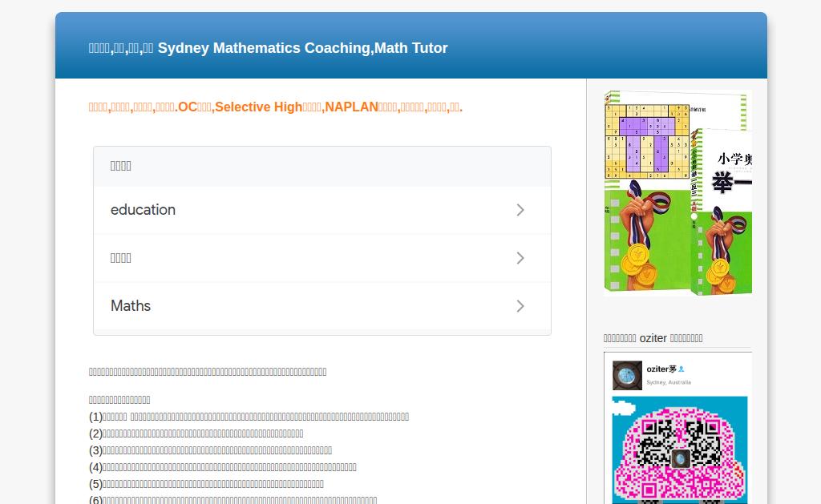Click the orange Selective High NAPLAN subtitle

[x=276, y=107]
